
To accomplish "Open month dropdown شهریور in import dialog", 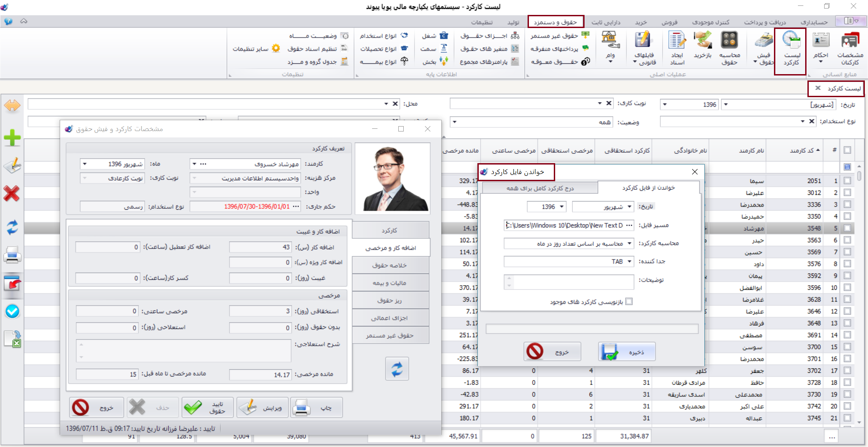I will [x=603, y=207].
